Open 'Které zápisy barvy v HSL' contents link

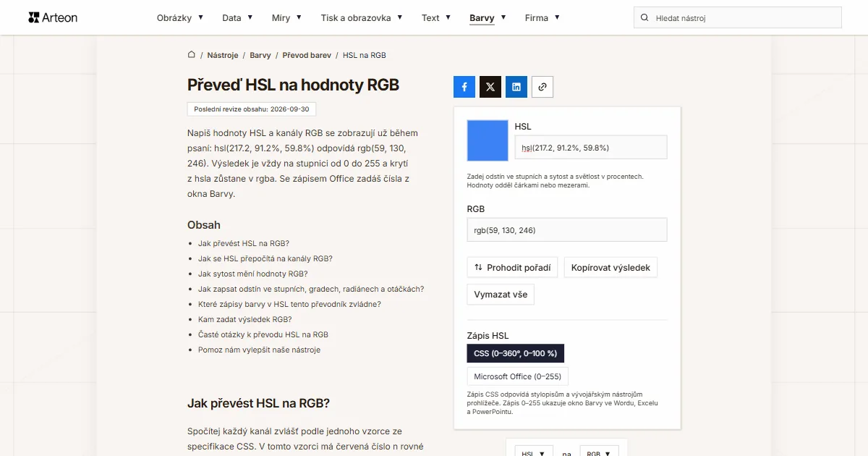pyautogui.click(x=289, y=304)
